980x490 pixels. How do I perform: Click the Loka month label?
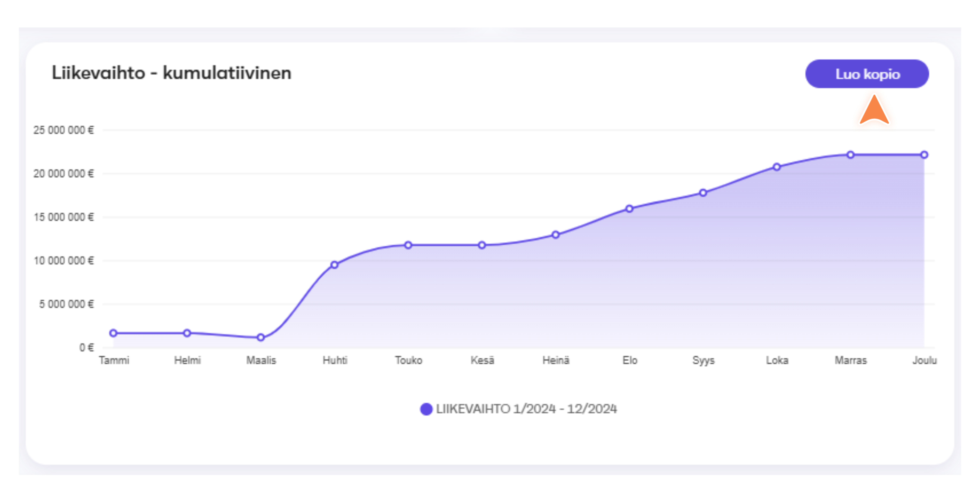coord(777,360)
